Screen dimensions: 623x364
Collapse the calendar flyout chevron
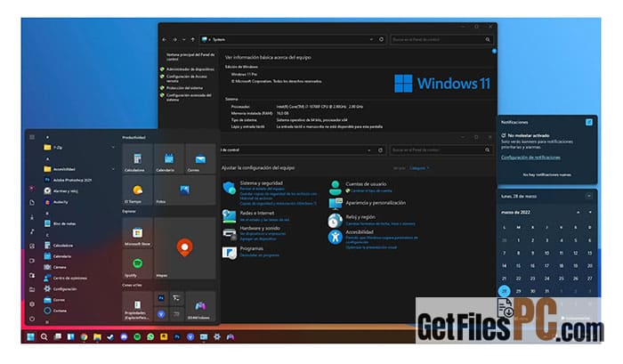(589, 196)
